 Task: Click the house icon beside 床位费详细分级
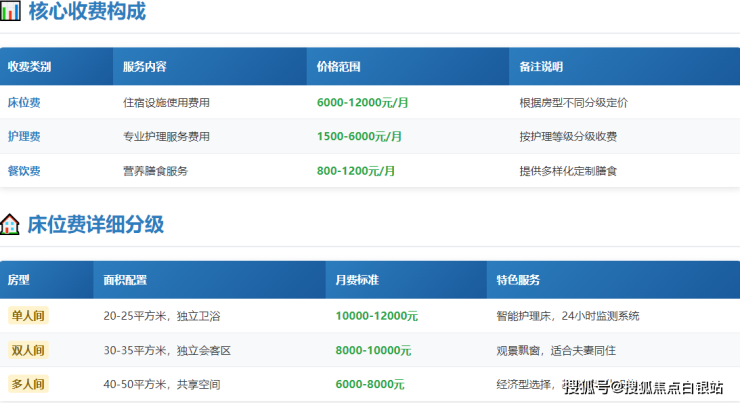(x=10, y=224)
